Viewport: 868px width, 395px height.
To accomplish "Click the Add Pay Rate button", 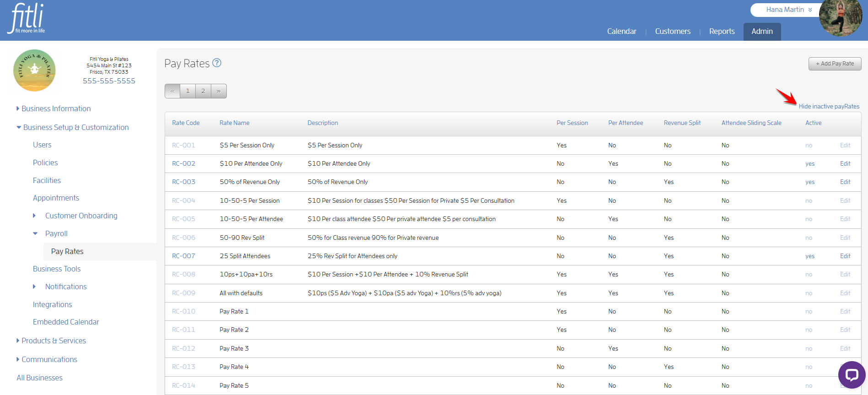I will (835, 64).
